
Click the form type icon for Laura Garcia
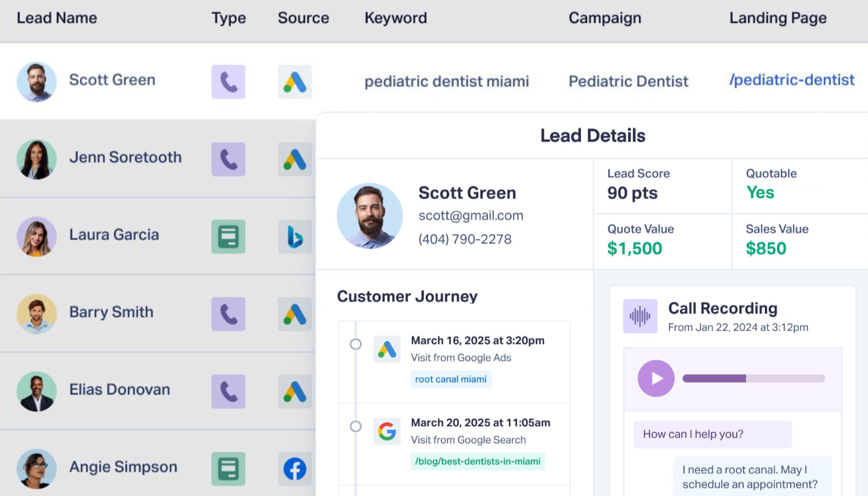click(228, 237)
